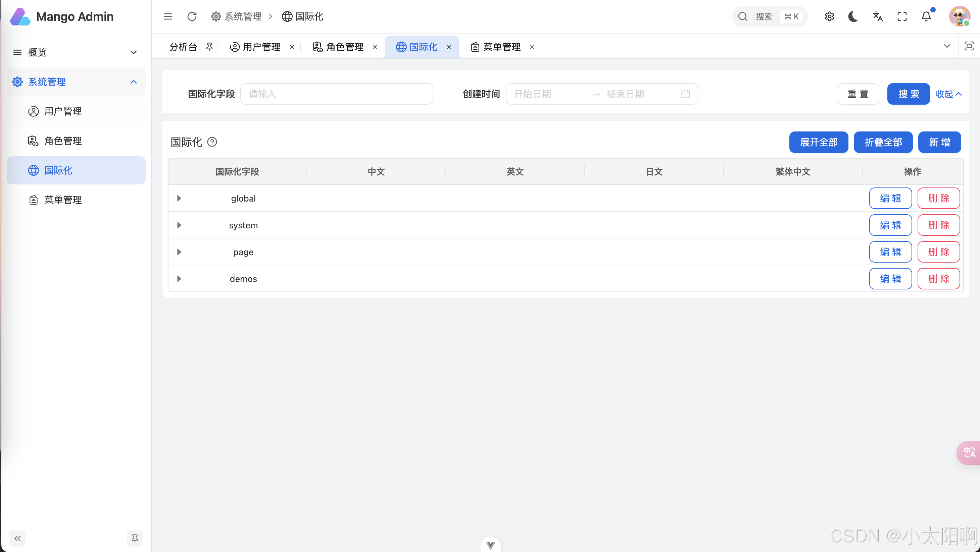980x552 pixels.
Task: Switch to dark mode moon icon
Action: click(x=853, y=16)
